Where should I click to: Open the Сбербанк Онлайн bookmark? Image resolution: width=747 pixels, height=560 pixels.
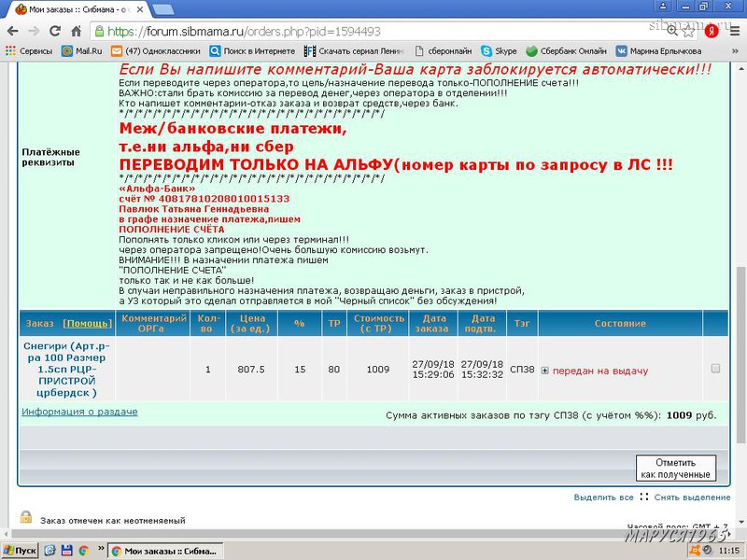click(567, 51)
